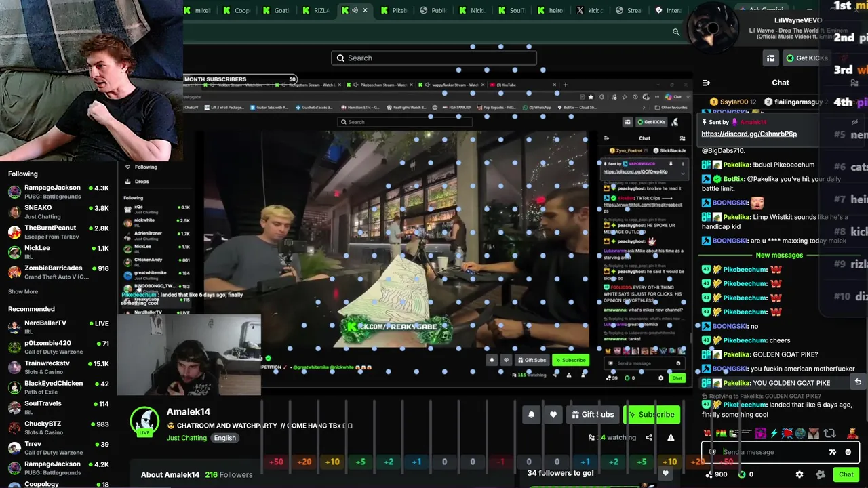Open the share icon beside watching count
The width and height of the screenshot is (868, 488).
tap(649, 438)
